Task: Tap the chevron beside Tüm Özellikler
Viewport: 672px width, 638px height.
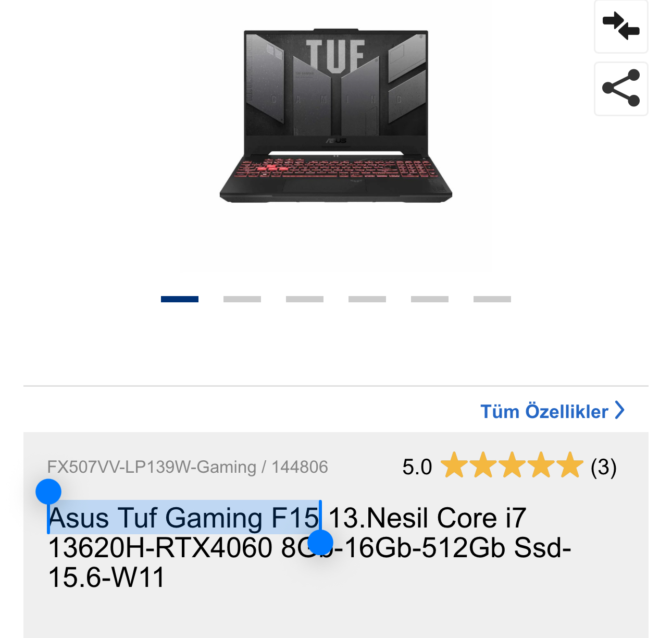Action: [x=619, y=410]
